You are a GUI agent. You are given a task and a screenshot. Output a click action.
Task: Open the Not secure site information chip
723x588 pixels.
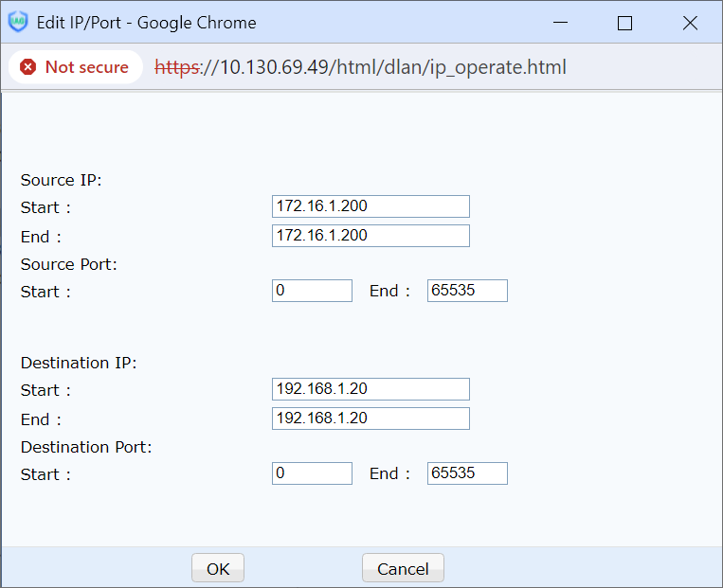click(x=75, y=67)
